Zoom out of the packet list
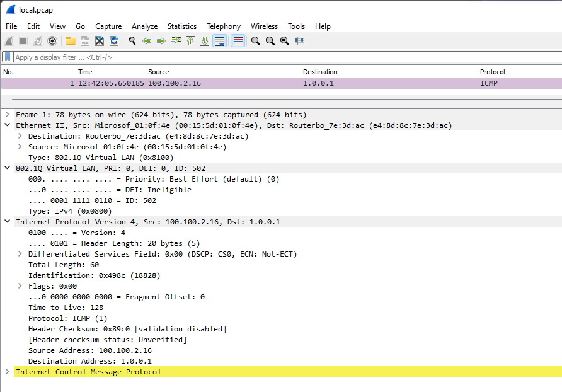The width and height of the screenshot is (562, 392). (270, 41)
